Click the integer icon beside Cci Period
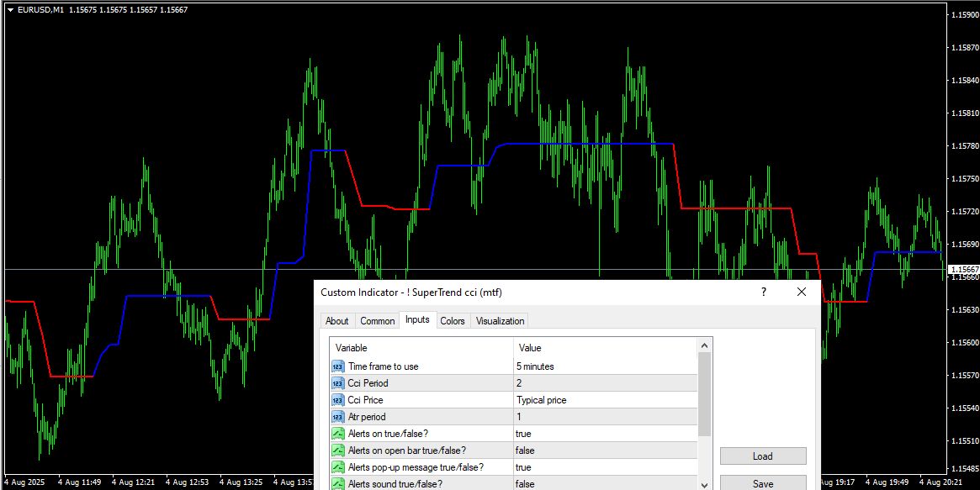 (x=338, y=383)
